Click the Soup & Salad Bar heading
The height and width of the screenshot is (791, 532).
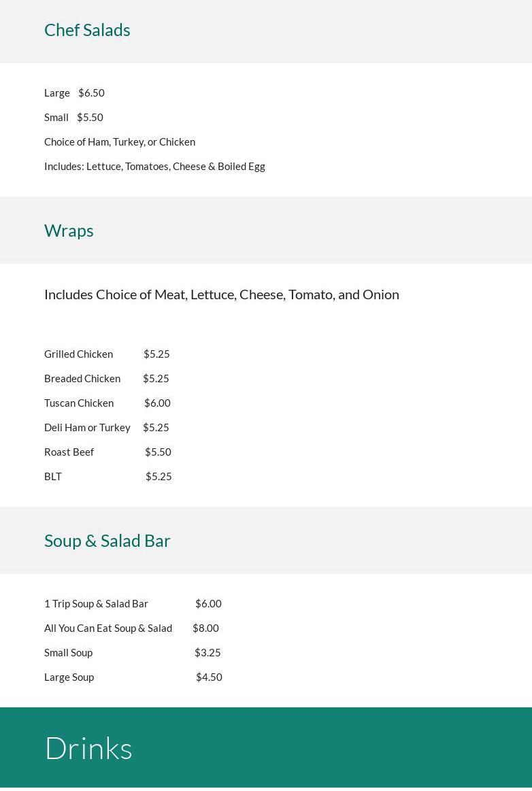pyautogui.click(x=107, y=541)
